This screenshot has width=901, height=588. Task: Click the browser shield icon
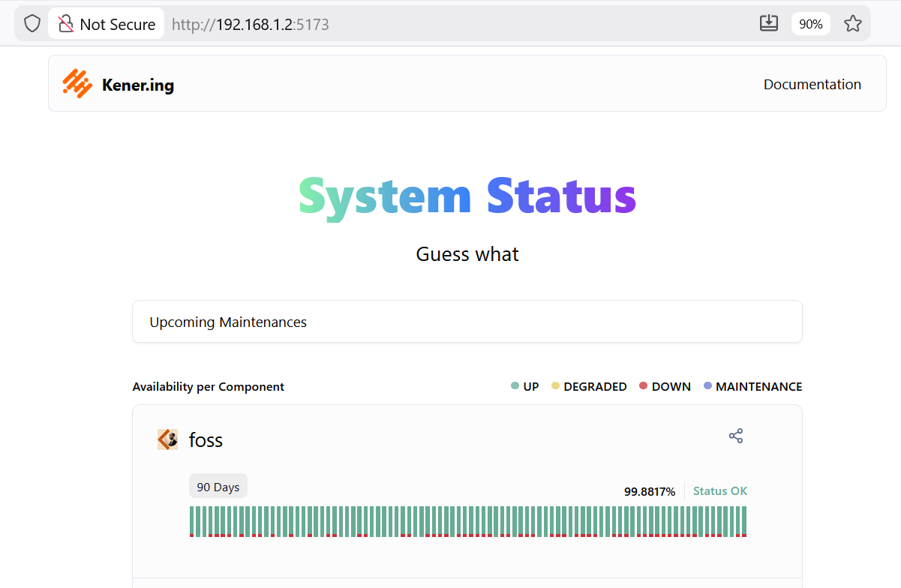[x=32, y=22]
